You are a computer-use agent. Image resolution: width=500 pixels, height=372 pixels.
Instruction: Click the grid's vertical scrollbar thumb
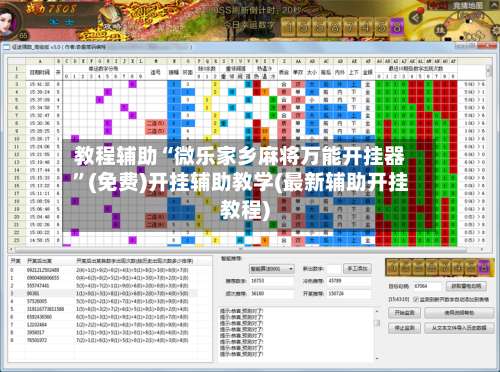coord(489,71)
